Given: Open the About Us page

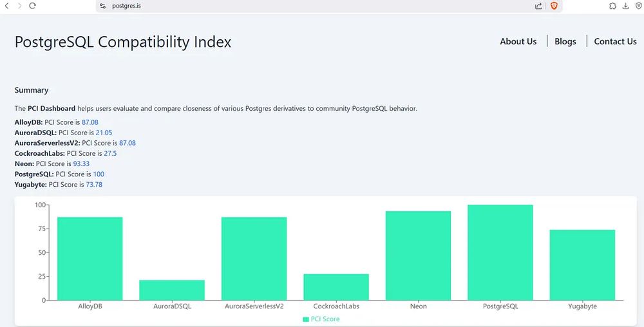Looking at the screenshot, I should pos(518,41).
